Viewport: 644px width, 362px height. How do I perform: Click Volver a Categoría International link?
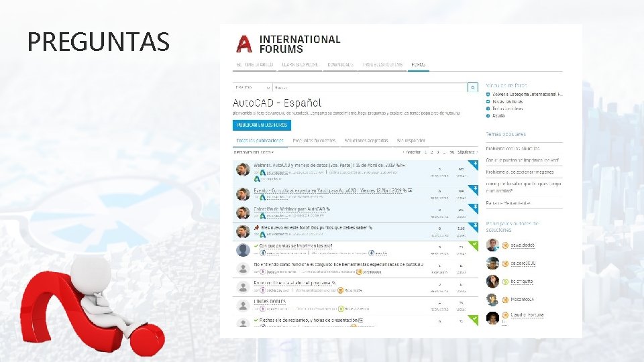(x=527, y=95)
